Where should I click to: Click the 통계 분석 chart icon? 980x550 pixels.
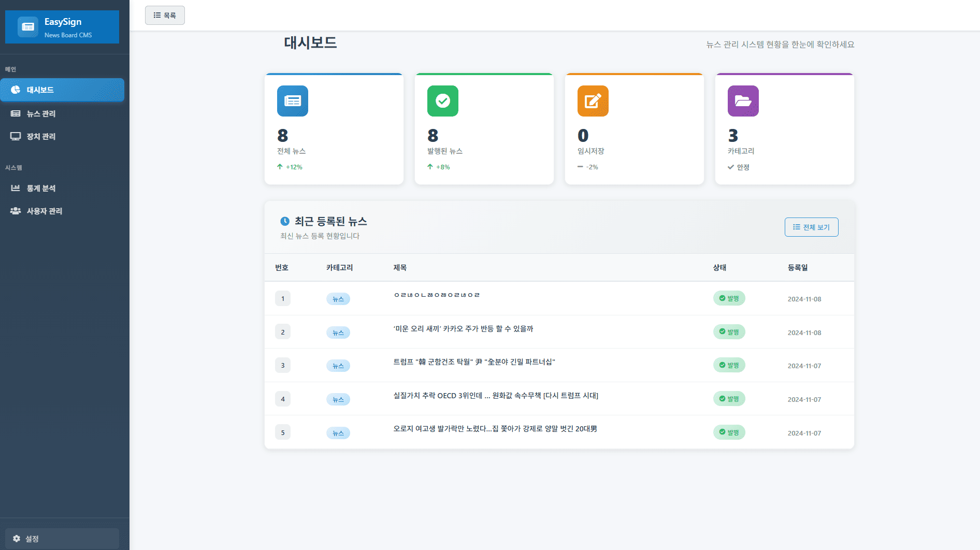[x=16, y=188]
